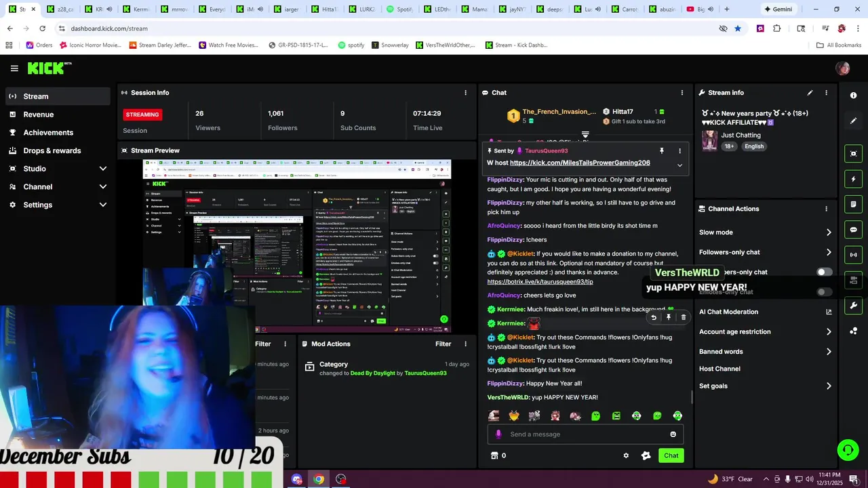Screen dimensions: 868x488
Task: Toggle the stream preview panel icon
Action: point(853,154)
